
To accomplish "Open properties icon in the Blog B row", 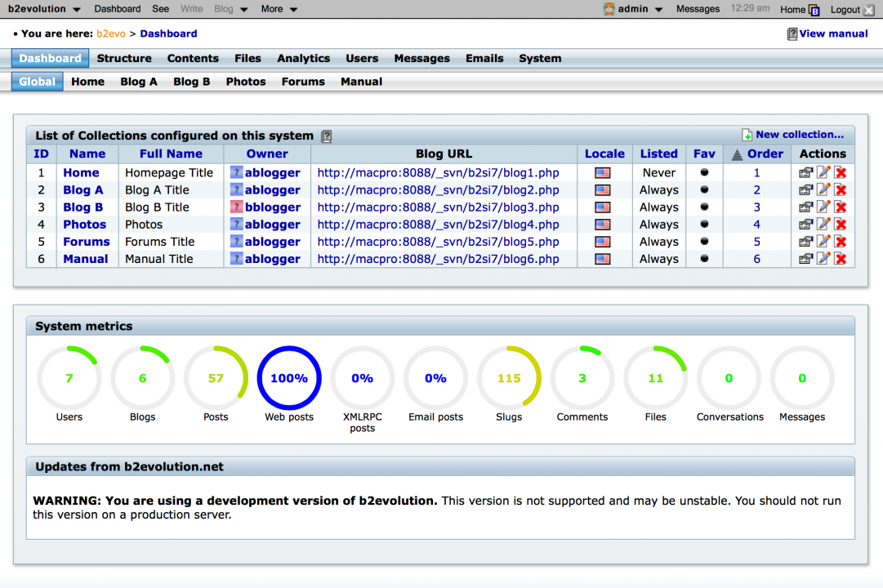I will tap(806, 207).
